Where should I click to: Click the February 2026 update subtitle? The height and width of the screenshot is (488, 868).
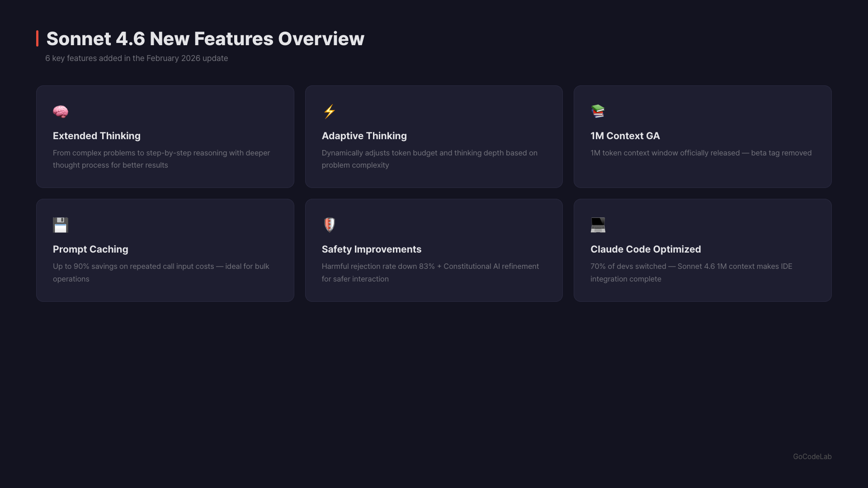pos(137,58)
